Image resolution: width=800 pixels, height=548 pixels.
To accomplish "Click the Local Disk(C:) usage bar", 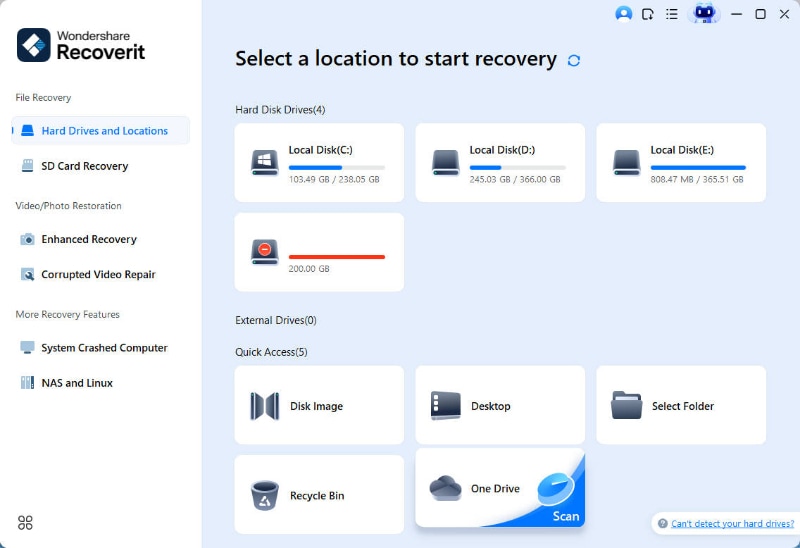I will (x=337, y=167).
